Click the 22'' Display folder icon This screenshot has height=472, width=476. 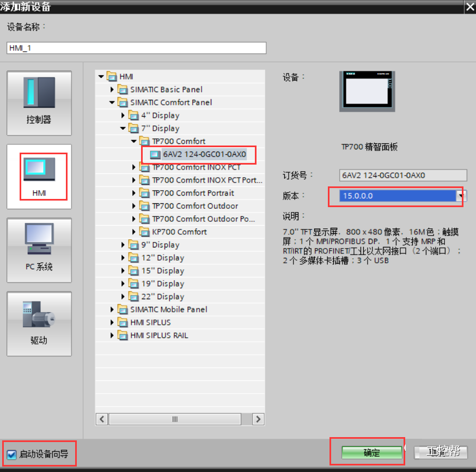133,296
